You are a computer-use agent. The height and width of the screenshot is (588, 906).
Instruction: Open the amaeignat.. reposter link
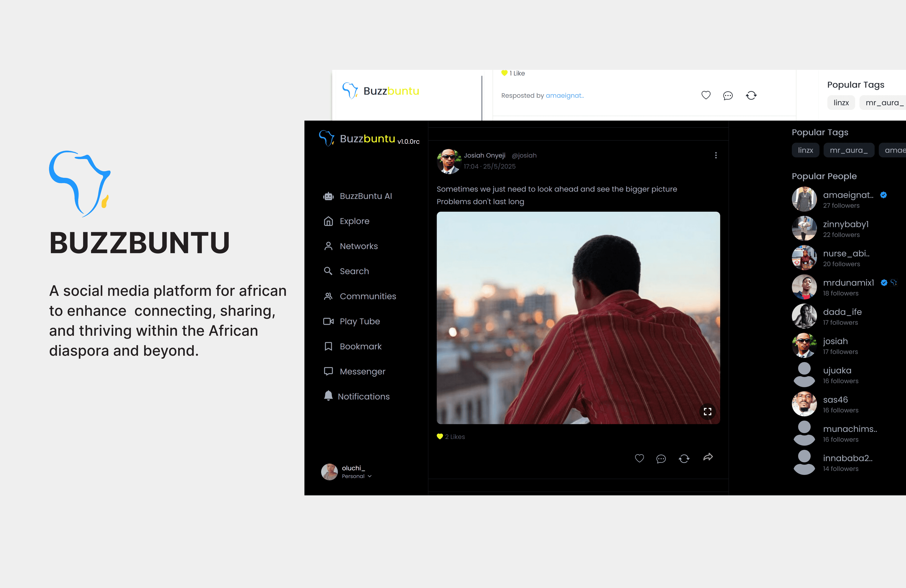564,96
